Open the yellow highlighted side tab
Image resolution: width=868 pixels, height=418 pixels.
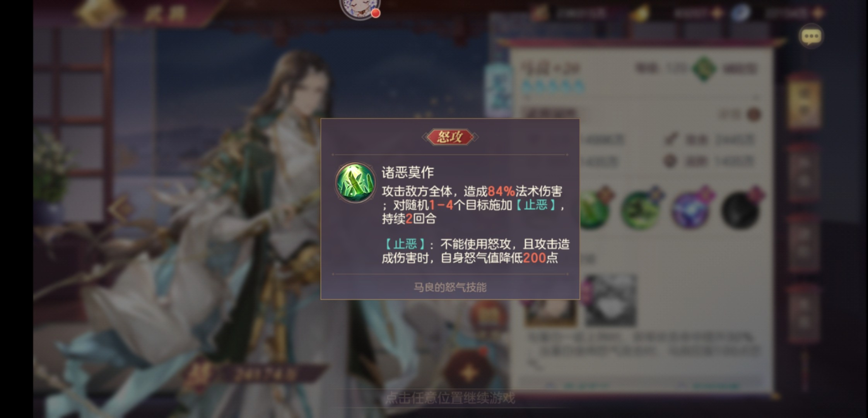[x=805, y=102]
